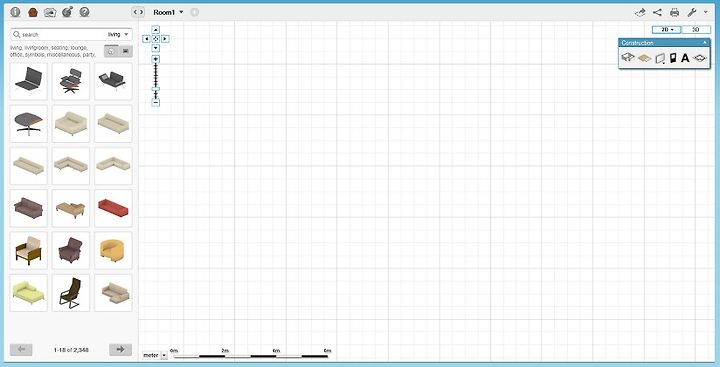This screenshot has width=720, height=367.
Task: Open the meter unit dropdown
Action: coord(155,355)
